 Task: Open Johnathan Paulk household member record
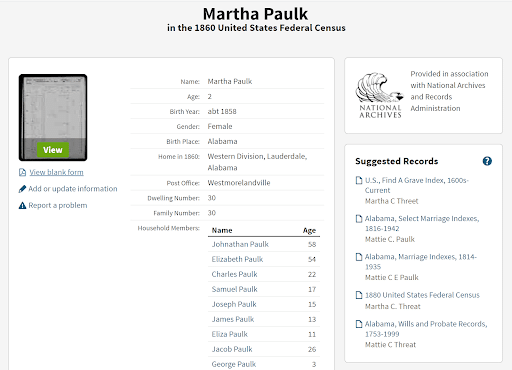[x=240, y=244]
